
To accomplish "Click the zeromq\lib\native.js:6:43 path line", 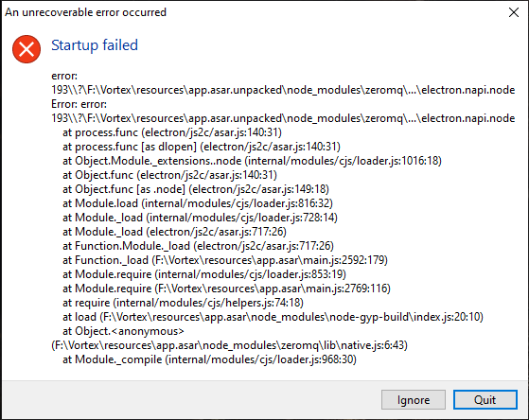I will click(x=229, y=345).
